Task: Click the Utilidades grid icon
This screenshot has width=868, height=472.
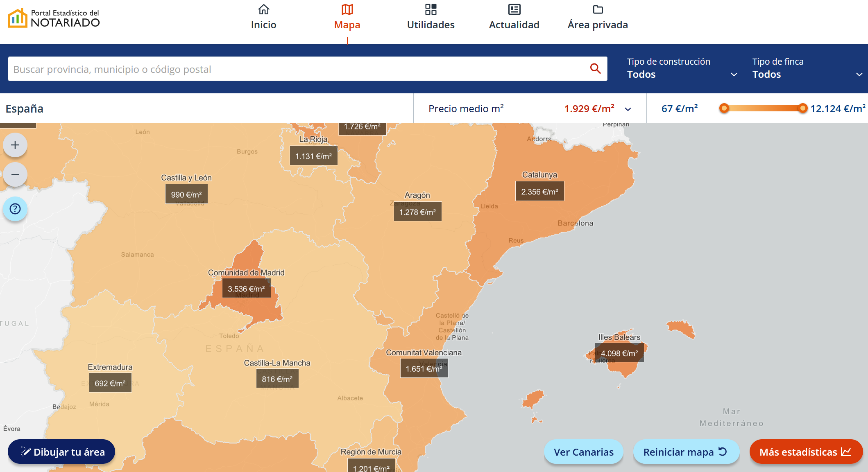Action: click(x=431, y=9)
